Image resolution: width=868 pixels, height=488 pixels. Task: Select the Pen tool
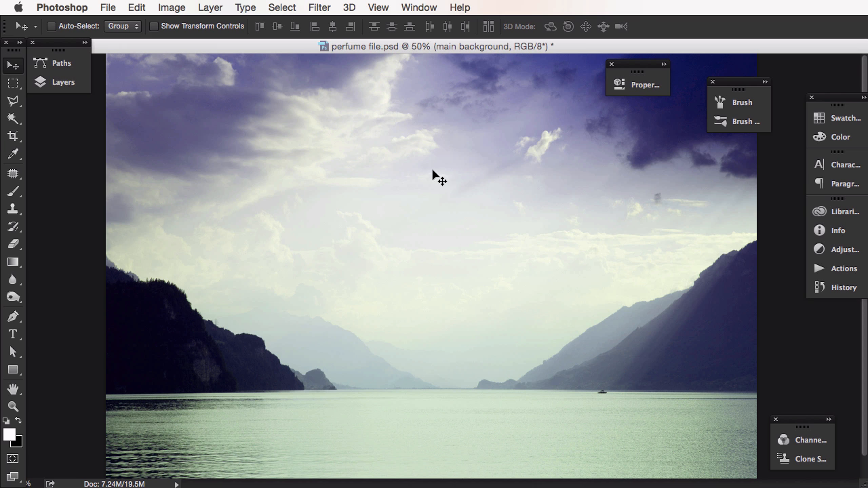tap(13, 317)
